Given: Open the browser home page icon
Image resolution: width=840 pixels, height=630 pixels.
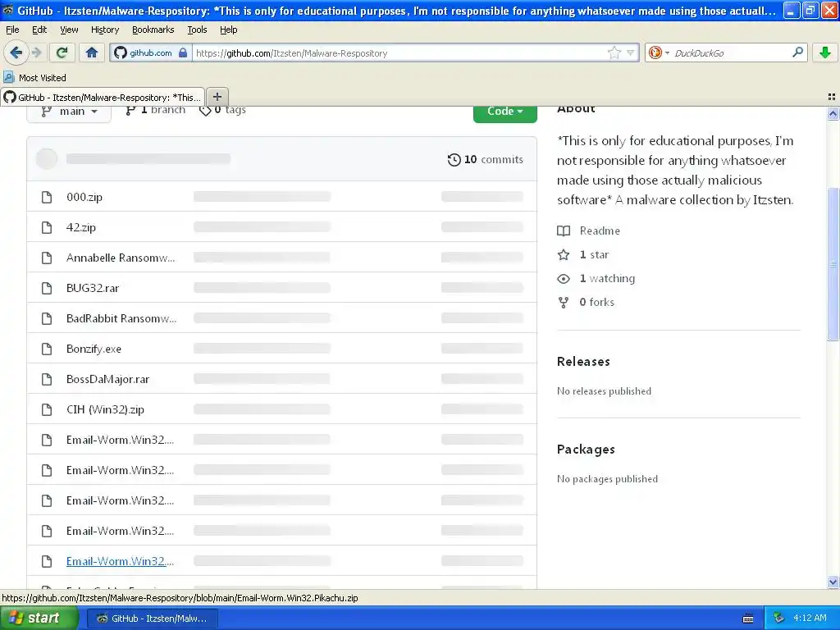Looking at the screenshot, I should pos(92,52).
